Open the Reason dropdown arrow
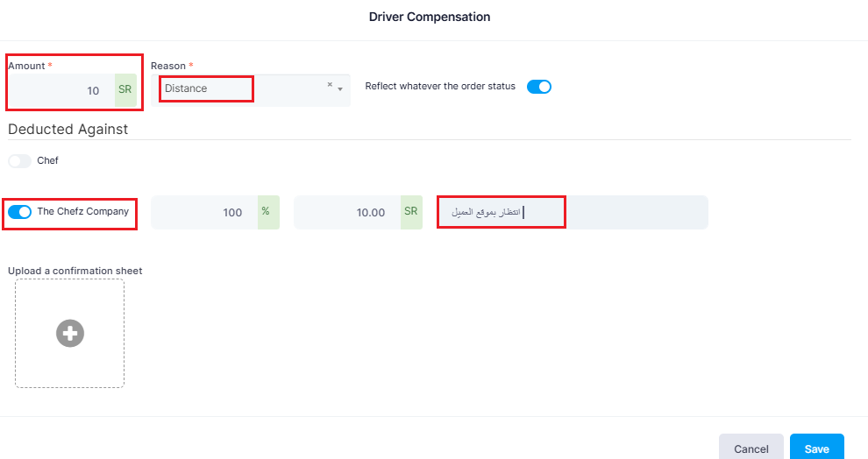868x459 pixels. 340,89
